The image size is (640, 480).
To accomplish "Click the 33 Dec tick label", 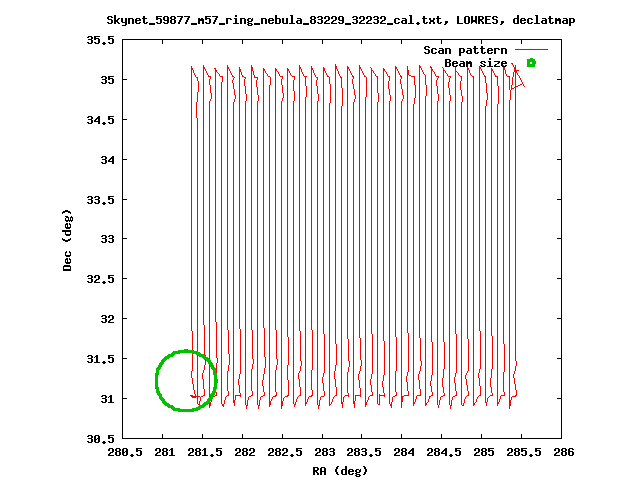I will coord(108,239).
